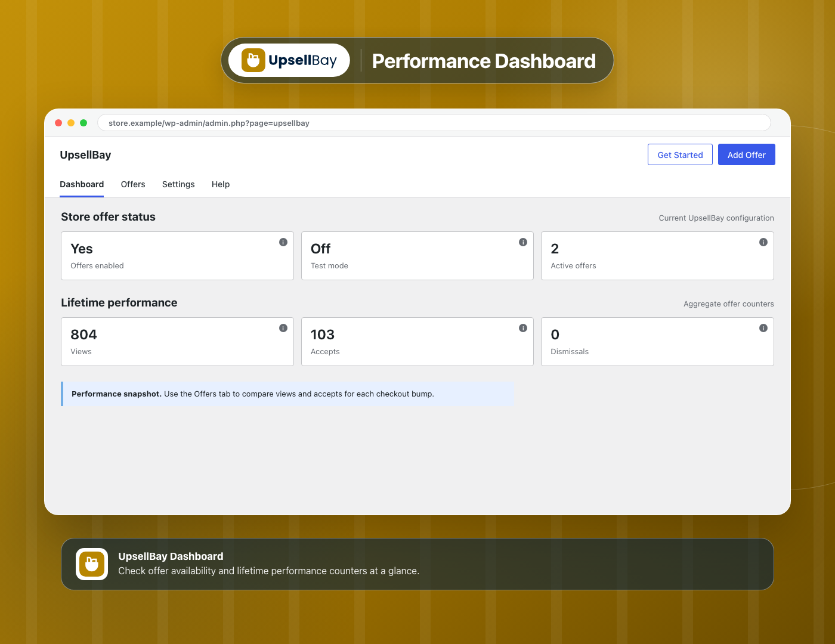Click the Get Started button
This screenshot has height=644, width=835.
[680, 154]
